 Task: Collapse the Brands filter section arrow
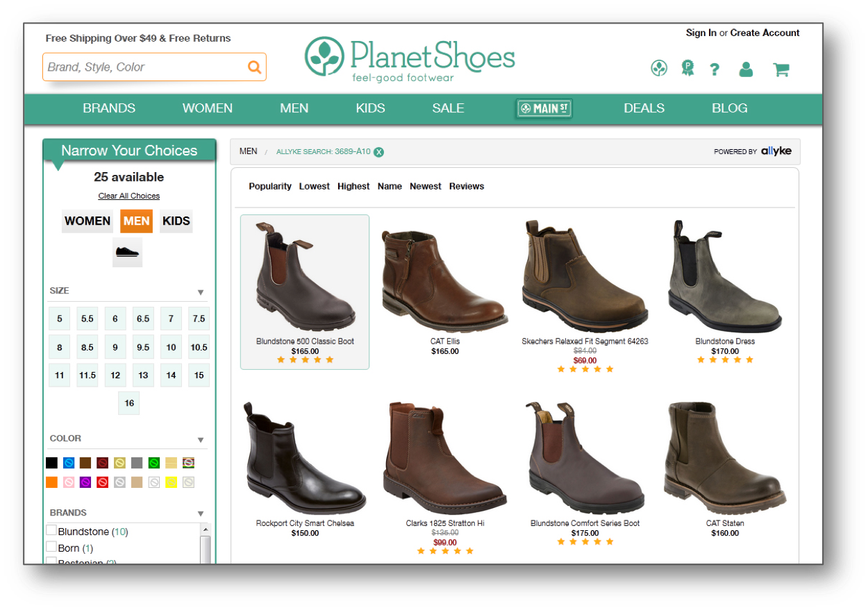coord(201,514)
